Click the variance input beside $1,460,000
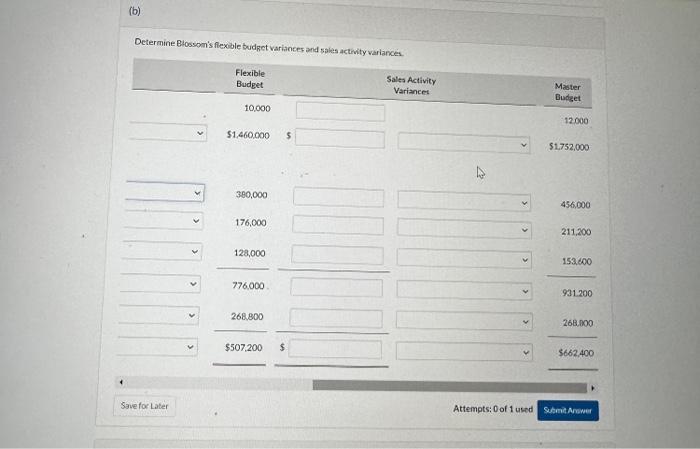The height and width of the screenshot is (449, 700). [x=340, y=138]
